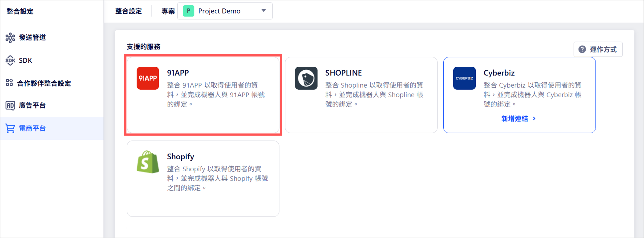The height and width of the screenshot is (238, 644).
Task: Click the SDK icon in sidebar
Action: (x=10, y=61)
